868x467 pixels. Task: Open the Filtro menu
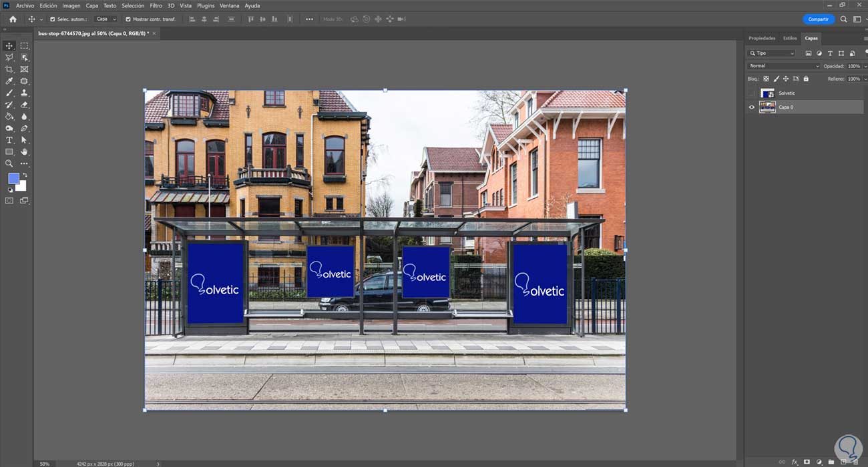(x=155, y=5)
